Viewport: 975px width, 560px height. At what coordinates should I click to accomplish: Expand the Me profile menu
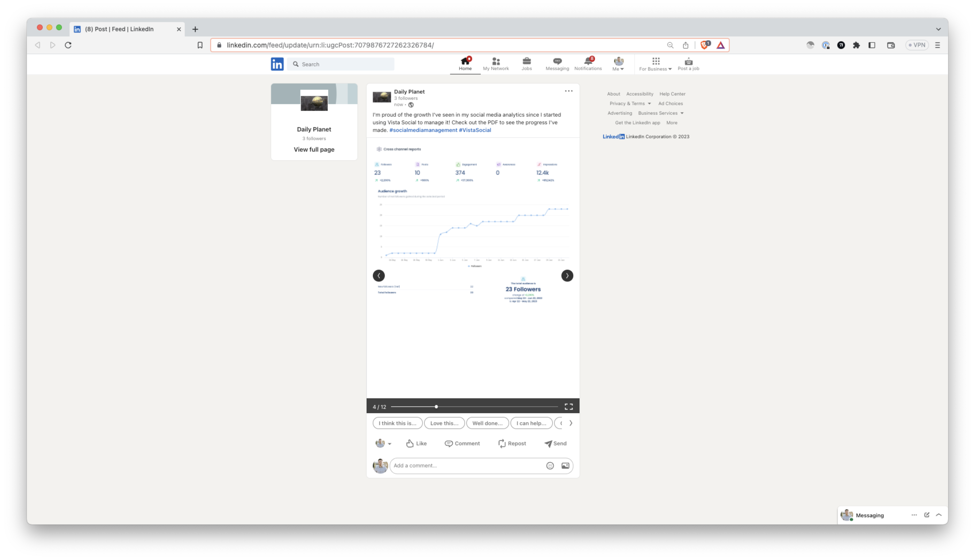[618, 64]
